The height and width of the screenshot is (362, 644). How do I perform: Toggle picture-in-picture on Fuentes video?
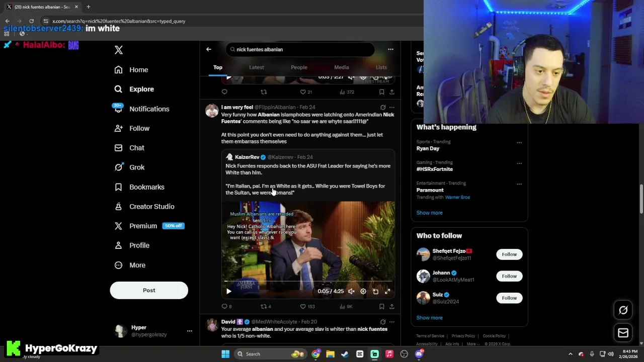[x=375, y=291]
